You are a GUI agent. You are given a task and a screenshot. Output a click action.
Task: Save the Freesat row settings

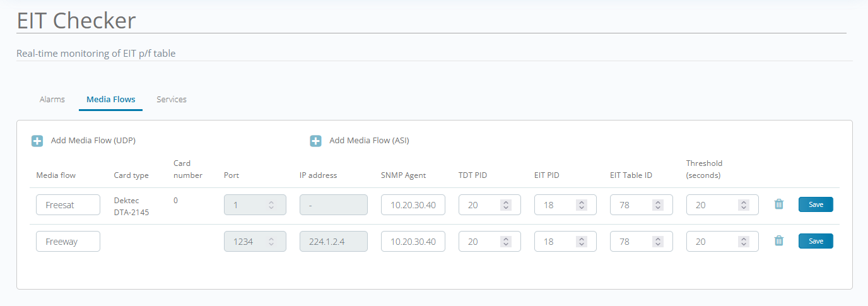click(816, 204)
